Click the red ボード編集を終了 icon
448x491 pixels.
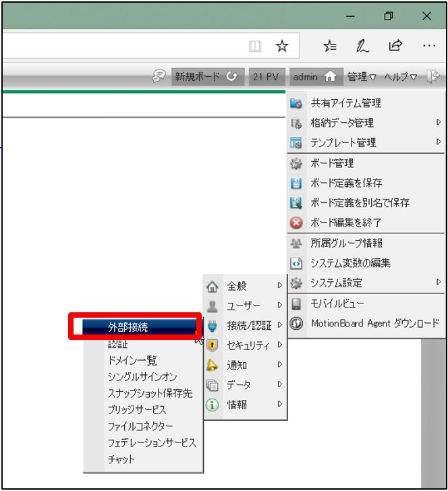tap(296, 223)
